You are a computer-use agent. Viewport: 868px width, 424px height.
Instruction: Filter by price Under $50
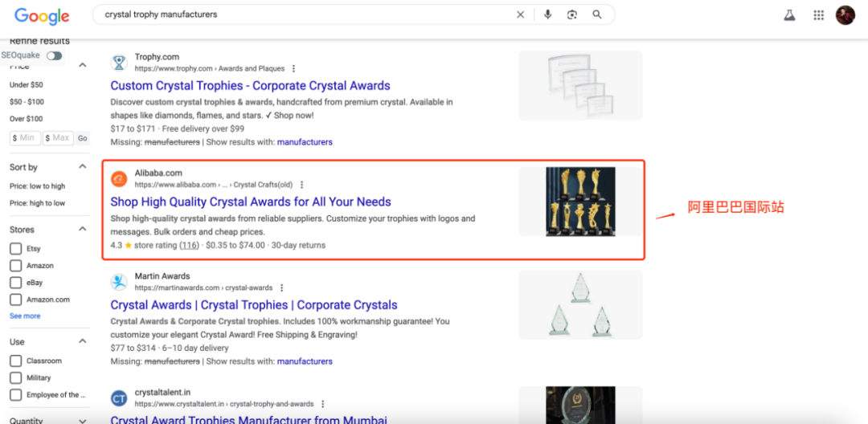(x=26, y=85)
